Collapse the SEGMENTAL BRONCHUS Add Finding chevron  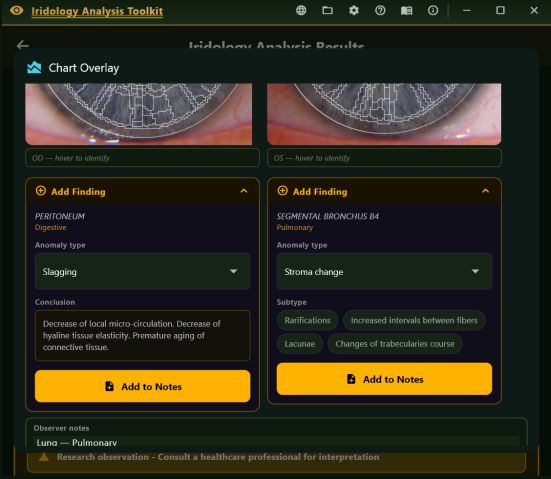(486, 191)
